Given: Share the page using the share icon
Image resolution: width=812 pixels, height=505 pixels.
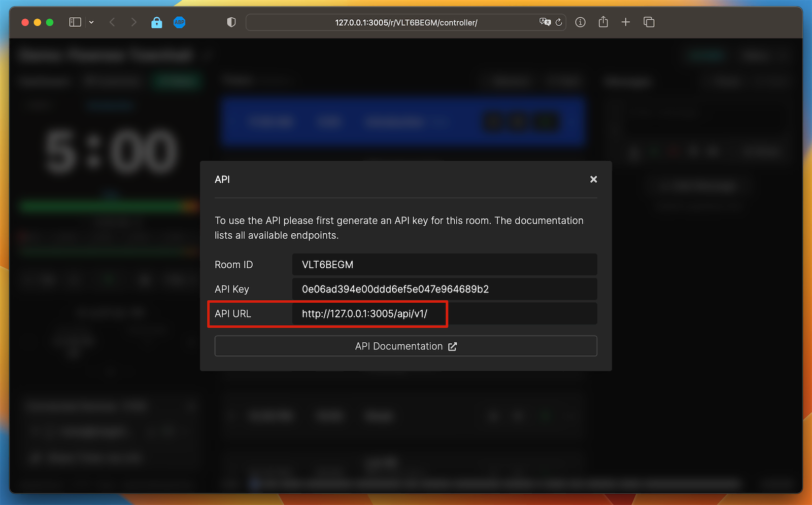Looking at the screenshot, I should coord(603,22).
